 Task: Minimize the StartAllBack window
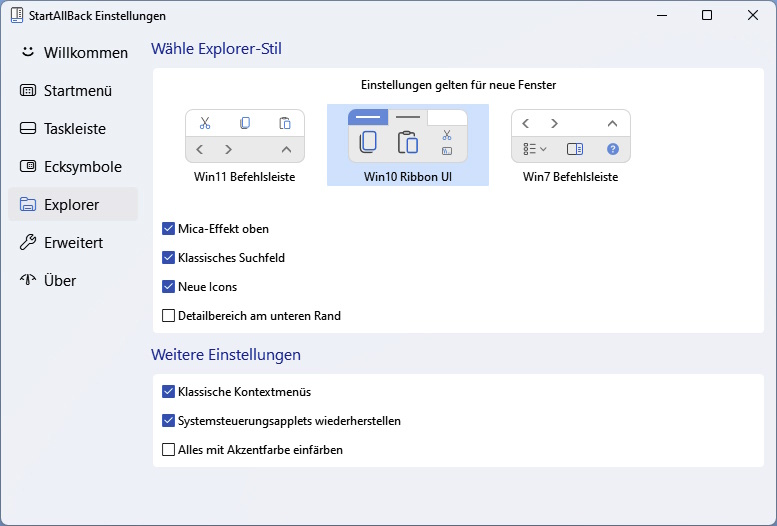coord(662,15)
